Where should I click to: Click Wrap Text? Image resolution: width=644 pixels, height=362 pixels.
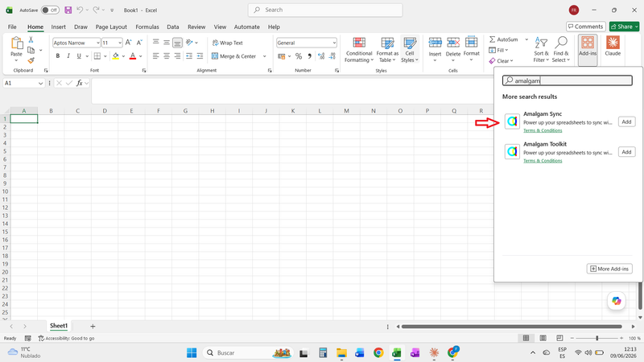pyautogui.click(x=227, y=43)
